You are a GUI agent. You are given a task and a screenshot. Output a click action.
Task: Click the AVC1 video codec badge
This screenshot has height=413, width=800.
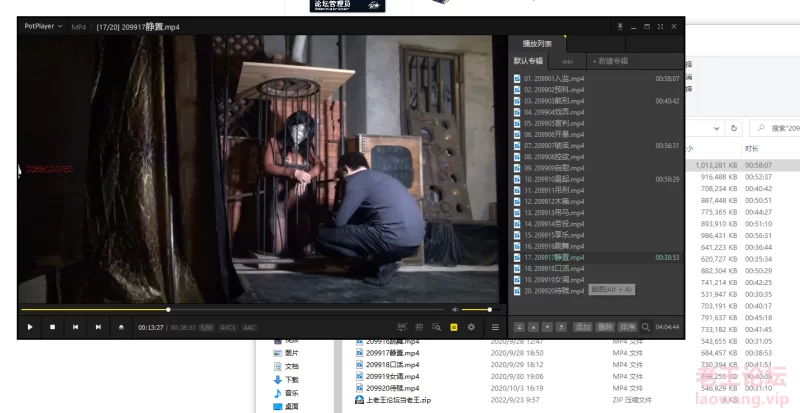[228, 328]
